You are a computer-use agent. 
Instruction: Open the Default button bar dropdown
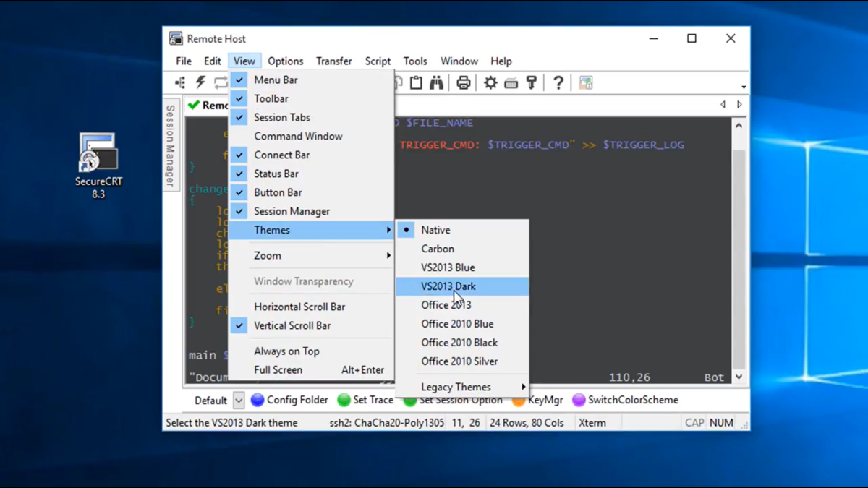tap(239, 400)
